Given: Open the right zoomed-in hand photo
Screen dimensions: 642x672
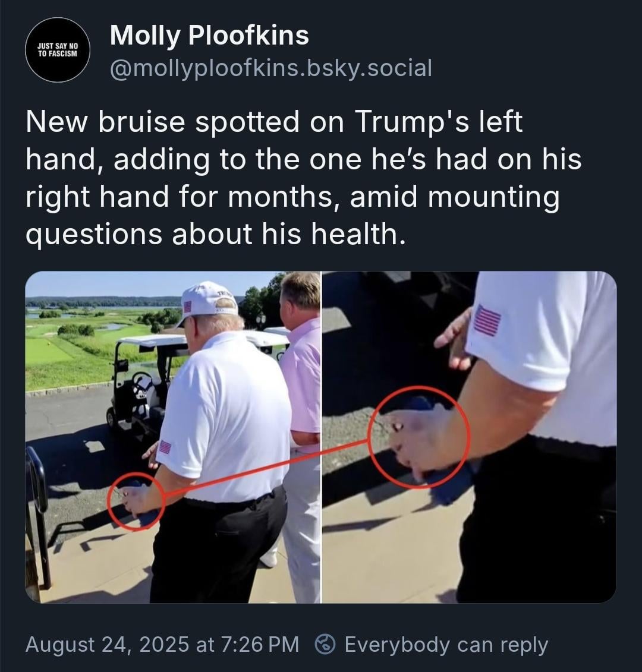Looking at the screenshot, I should tap(469, 437).
